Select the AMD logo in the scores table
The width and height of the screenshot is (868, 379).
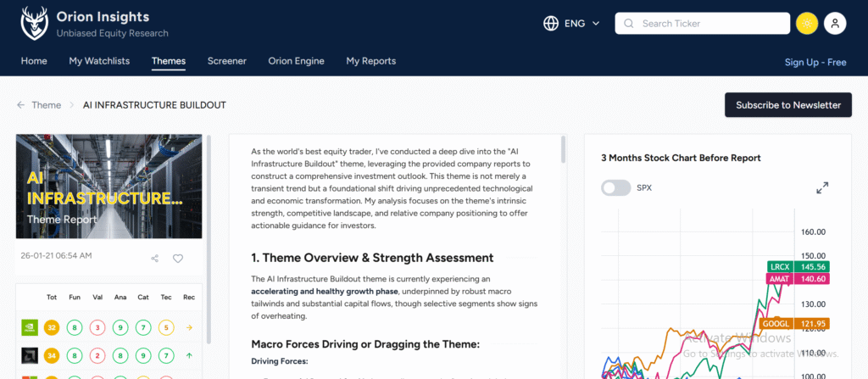point(29,355)
